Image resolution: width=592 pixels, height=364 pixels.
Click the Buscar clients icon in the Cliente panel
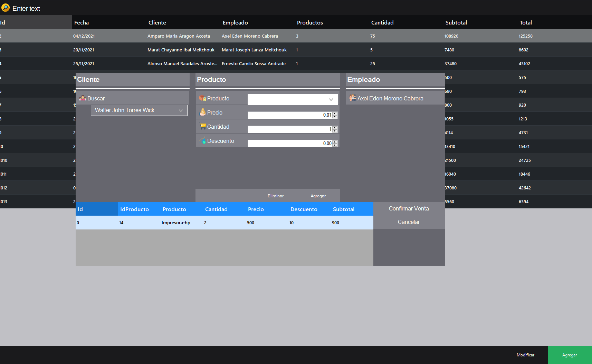pyautogui.click(x=83, y=98)
